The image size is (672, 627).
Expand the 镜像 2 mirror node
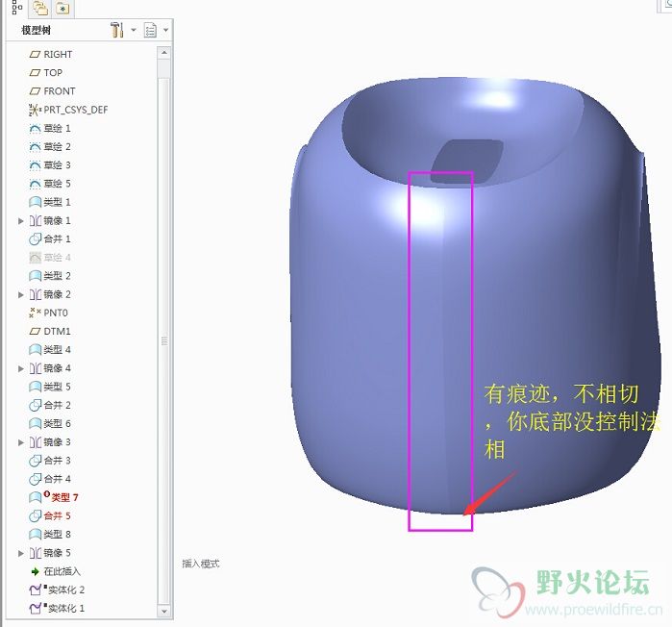(20, 294)
